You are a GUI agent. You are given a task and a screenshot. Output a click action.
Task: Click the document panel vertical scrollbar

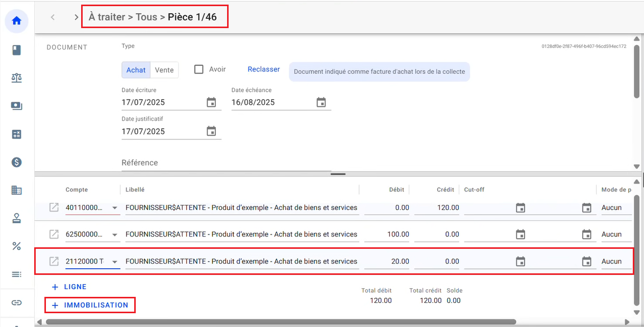(636, 71)
